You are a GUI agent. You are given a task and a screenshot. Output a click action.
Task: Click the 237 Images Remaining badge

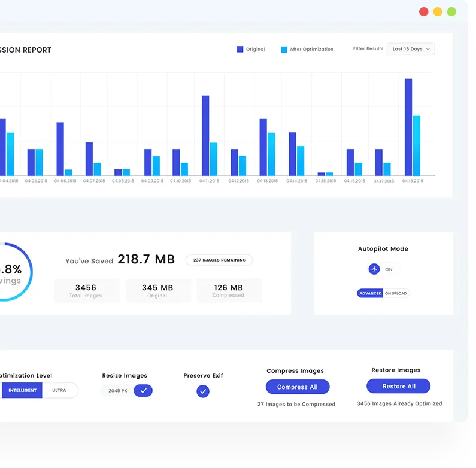pos(219,260)
